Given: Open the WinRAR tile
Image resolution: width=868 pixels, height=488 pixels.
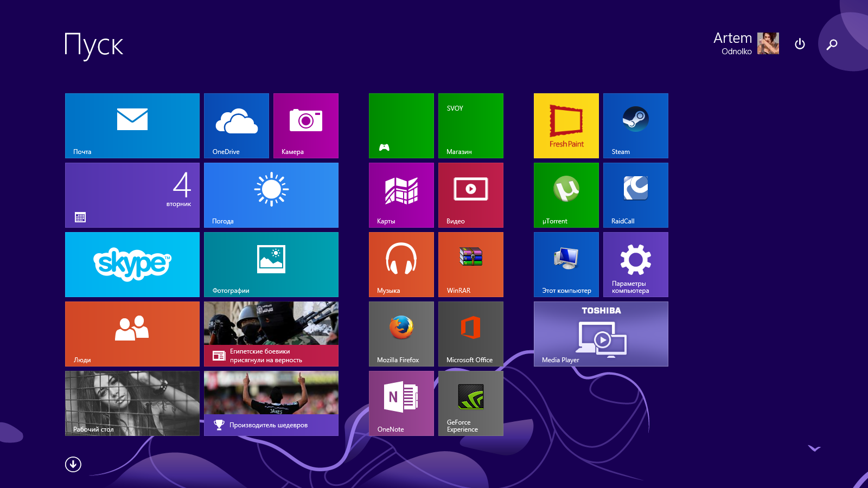Looking at the screenshot, I should tap(470, 265).
